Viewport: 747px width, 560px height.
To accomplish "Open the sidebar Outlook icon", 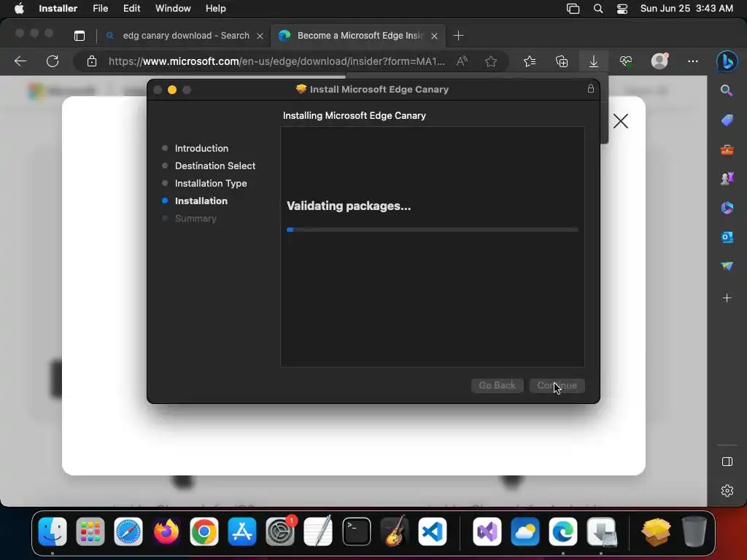I will pyautogui.click(x=727, y=237).
